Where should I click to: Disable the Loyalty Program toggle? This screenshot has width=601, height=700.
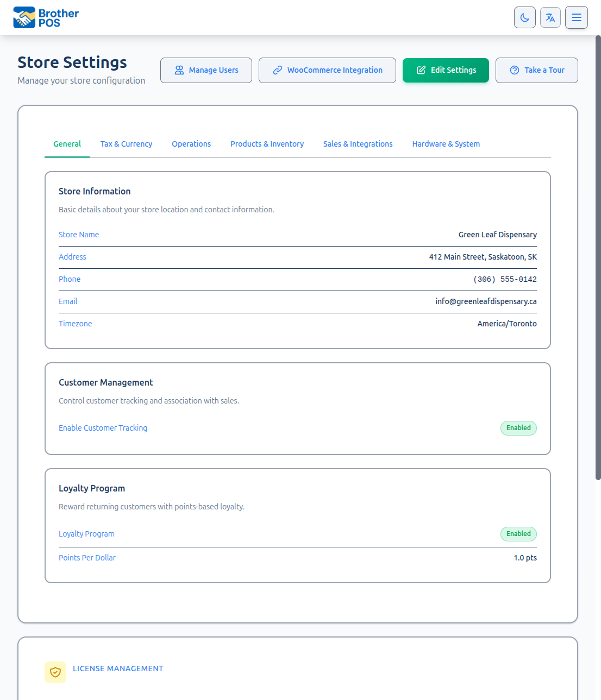tap(518, 534)
